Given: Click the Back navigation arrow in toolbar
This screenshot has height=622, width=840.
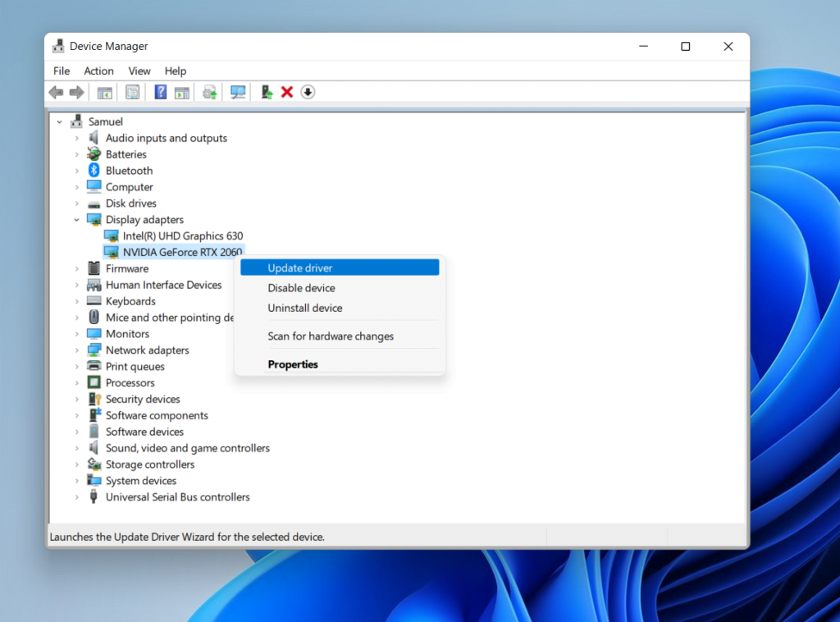Looking at the screenshot, I should (56, 91).
